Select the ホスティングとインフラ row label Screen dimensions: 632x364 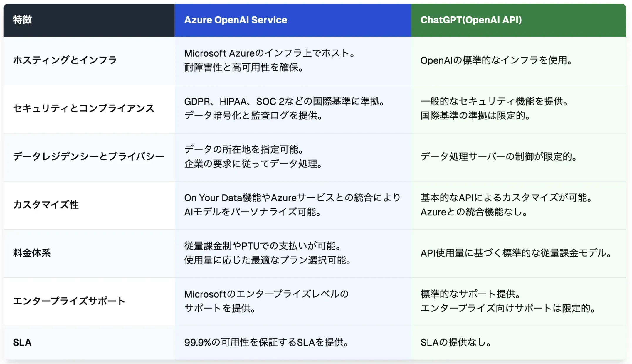click(65, 60)
